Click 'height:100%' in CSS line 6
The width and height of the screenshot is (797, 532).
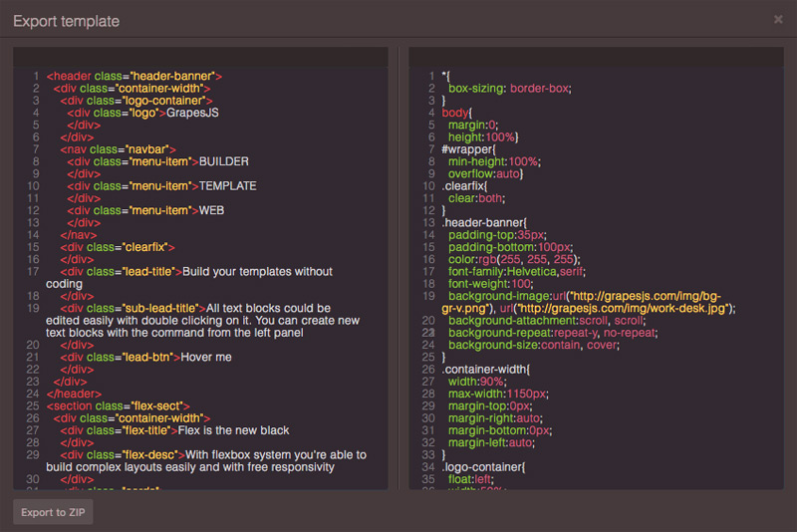pos(481,137)
